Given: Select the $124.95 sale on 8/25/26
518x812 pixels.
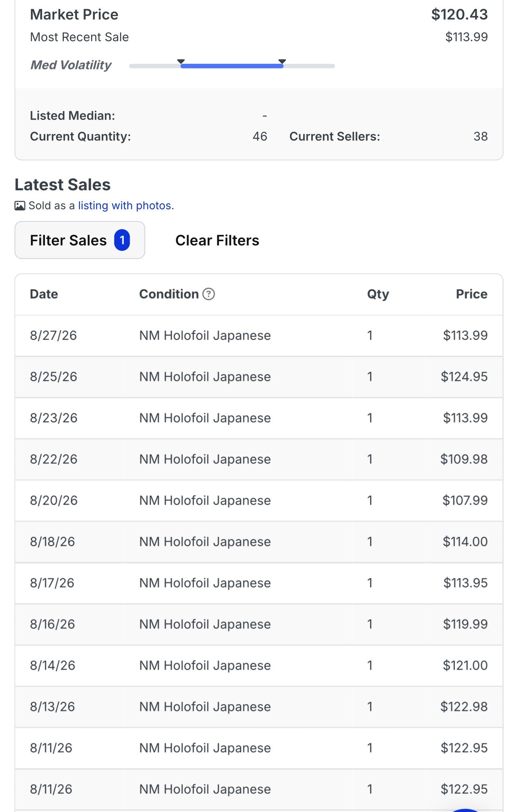Looking at the screenshot, I should [259, 376].
